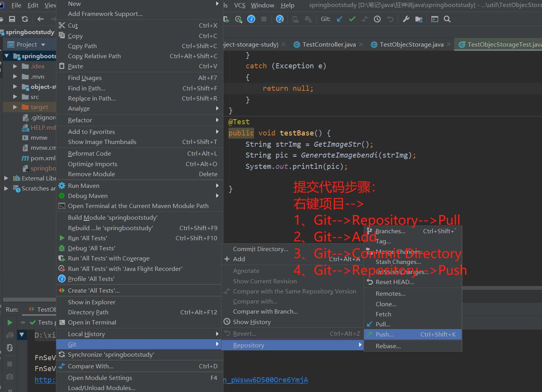This screenshot has width=542, height=392.
Task: Open Project Structure toolbar icon
Action: (419, 19)
